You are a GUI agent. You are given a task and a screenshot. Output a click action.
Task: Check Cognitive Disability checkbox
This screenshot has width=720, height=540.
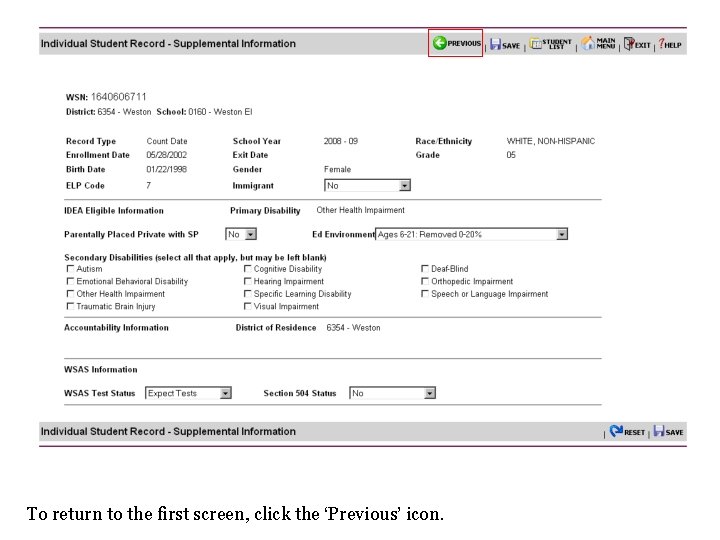coord(248,269)
